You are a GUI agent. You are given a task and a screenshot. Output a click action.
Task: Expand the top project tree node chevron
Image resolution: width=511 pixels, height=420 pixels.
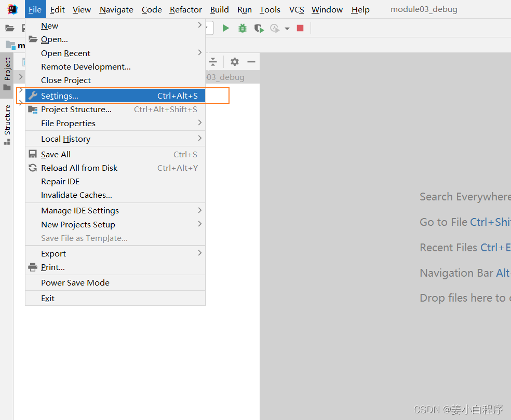coord(21,76)
